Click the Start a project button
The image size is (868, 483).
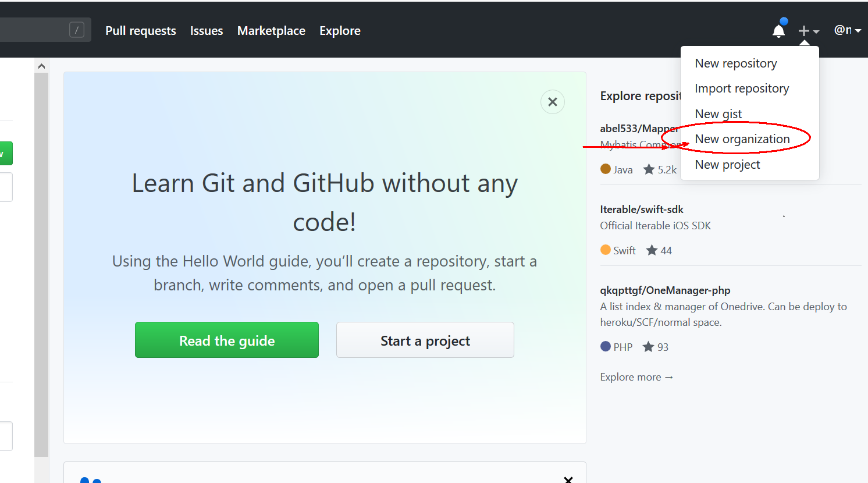point(425,340)
